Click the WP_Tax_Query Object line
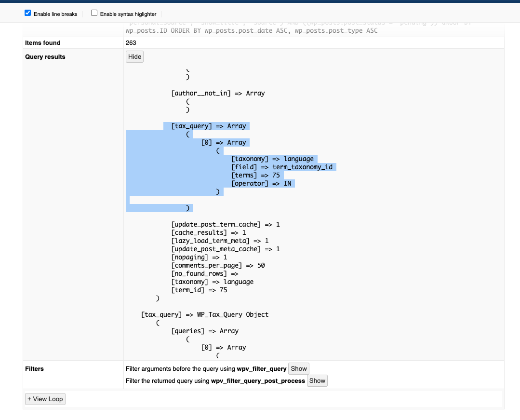The width and height of the screenshot is (520, 420). [205, 314]
